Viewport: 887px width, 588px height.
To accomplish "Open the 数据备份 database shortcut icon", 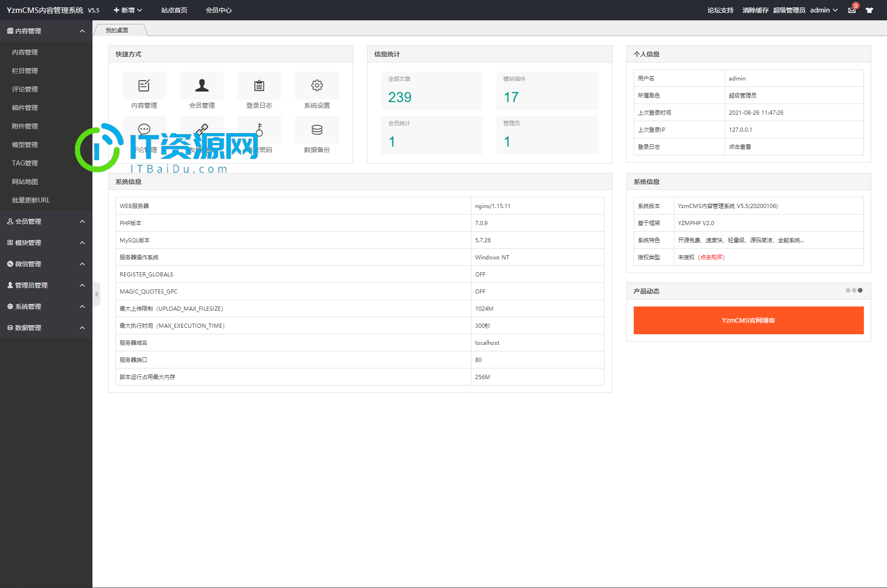I will (x=317, y=130).
